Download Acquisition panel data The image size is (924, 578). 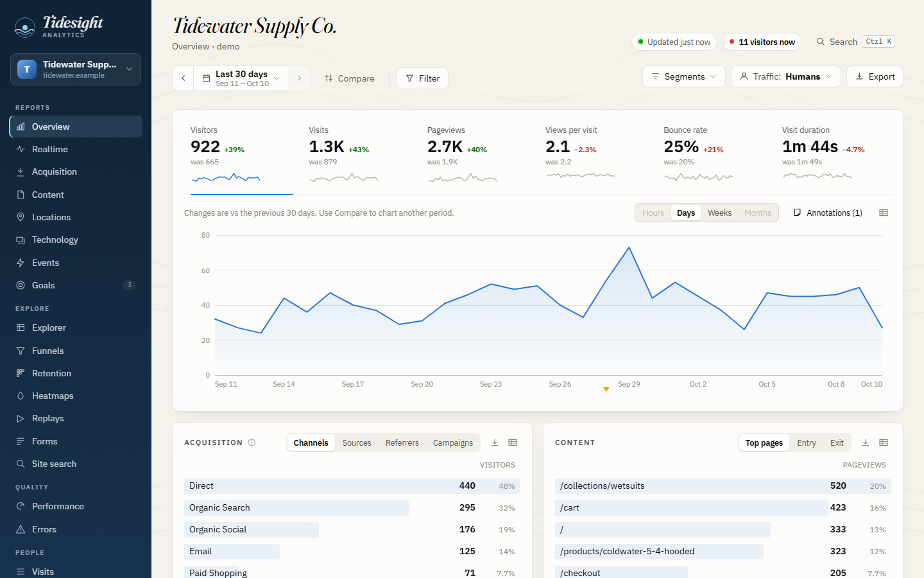[x=495, y=442]
